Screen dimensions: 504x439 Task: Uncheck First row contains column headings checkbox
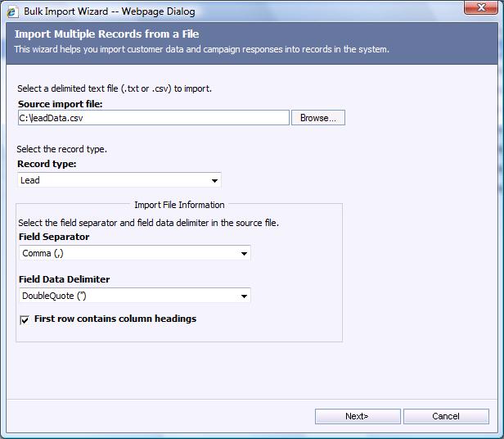[25, 319]
